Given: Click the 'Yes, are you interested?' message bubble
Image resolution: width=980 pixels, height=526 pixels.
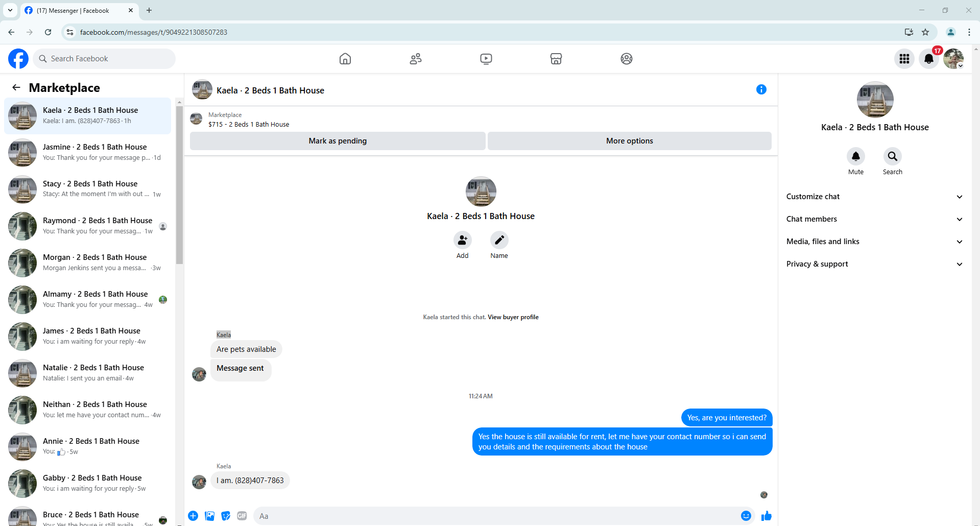Looking at the screenshot, I should click(x=727, y=418).
